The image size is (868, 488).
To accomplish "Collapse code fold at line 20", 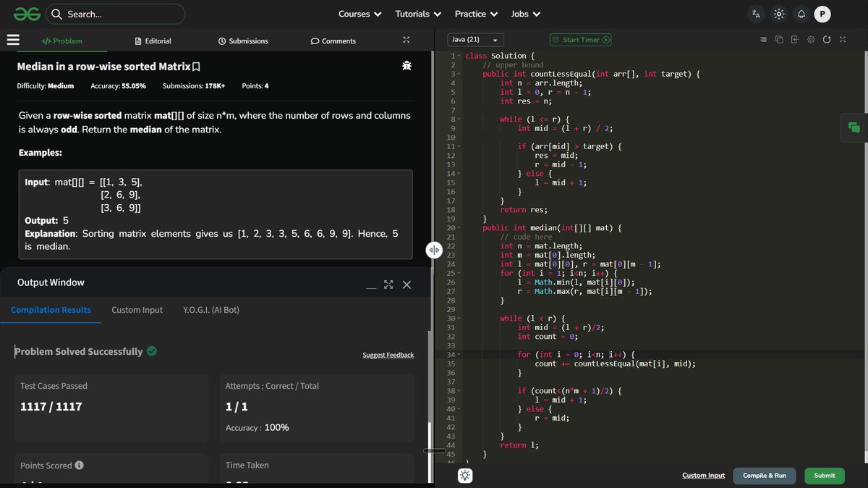I will (x=459, y=228).
